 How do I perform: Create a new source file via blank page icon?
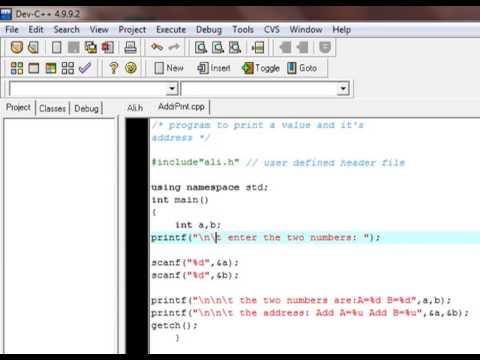56,47
